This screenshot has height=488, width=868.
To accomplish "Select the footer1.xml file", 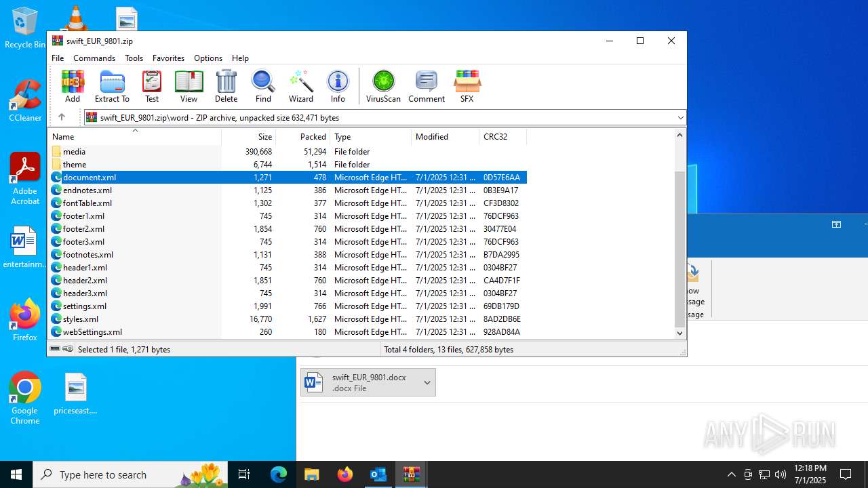I will point(288,216).
